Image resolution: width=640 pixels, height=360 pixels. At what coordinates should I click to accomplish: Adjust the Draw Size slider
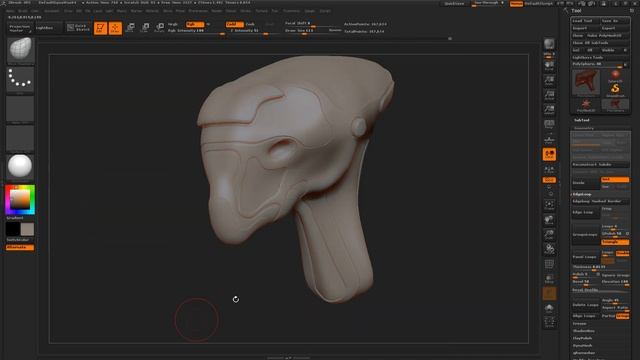313,31
